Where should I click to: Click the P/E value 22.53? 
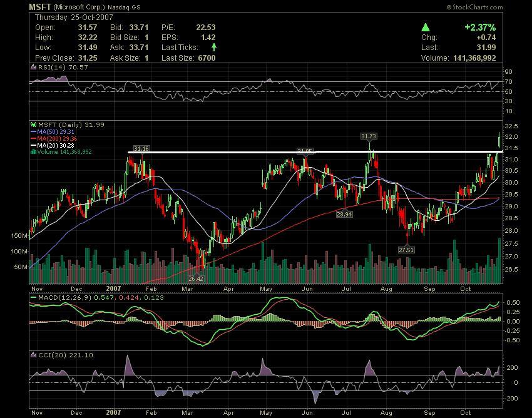(x=206, y=28)
